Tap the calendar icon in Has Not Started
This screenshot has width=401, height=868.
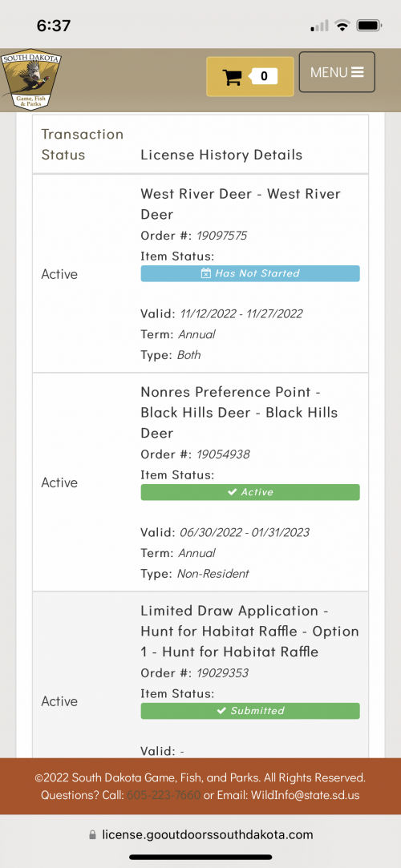tap(205, 273)
